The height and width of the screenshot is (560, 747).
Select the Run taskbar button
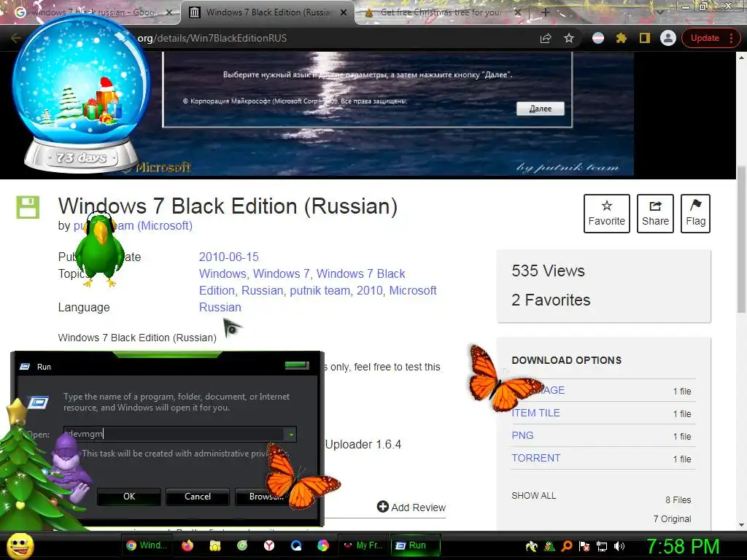tap(414, 545)
